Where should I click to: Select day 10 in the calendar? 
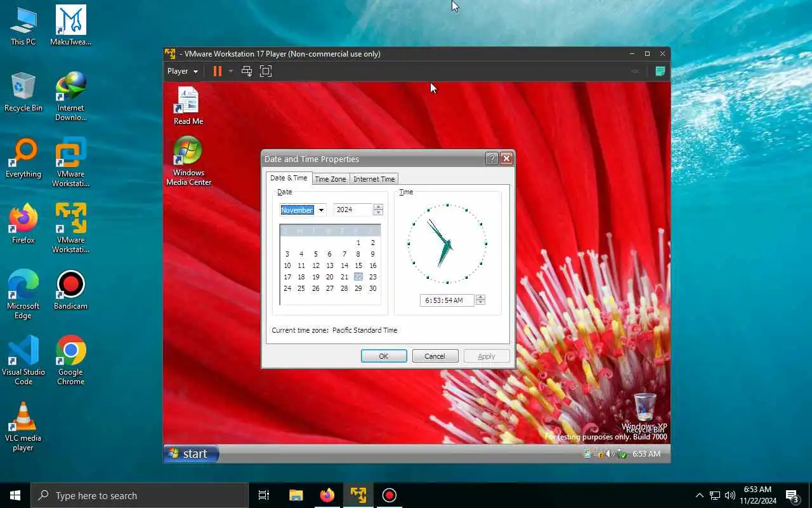pos(287,265)
